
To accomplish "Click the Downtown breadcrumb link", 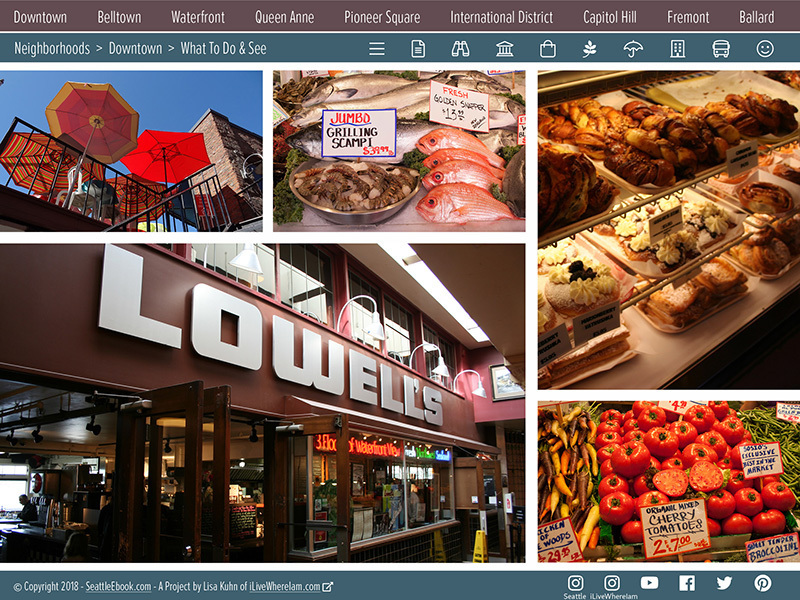I will pos(135,48).
